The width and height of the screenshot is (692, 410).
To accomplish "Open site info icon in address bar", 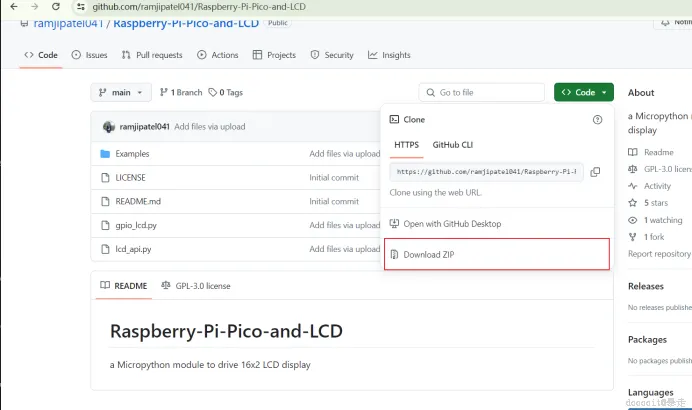I will [x=81, y=7].
